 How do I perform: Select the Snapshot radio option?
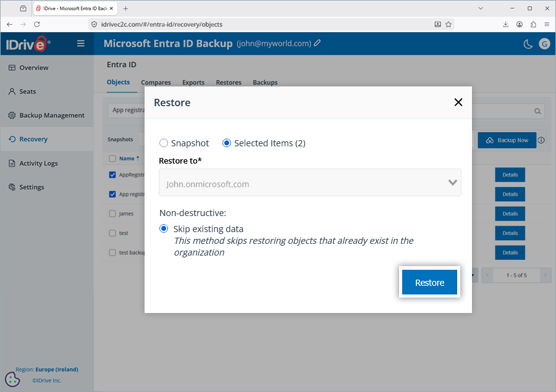[x=164, y=143]
